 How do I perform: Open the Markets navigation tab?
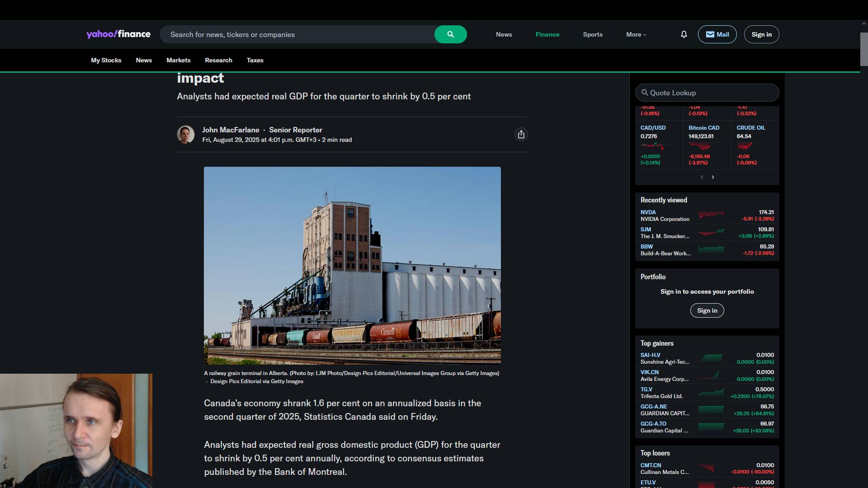click(178, 60)
